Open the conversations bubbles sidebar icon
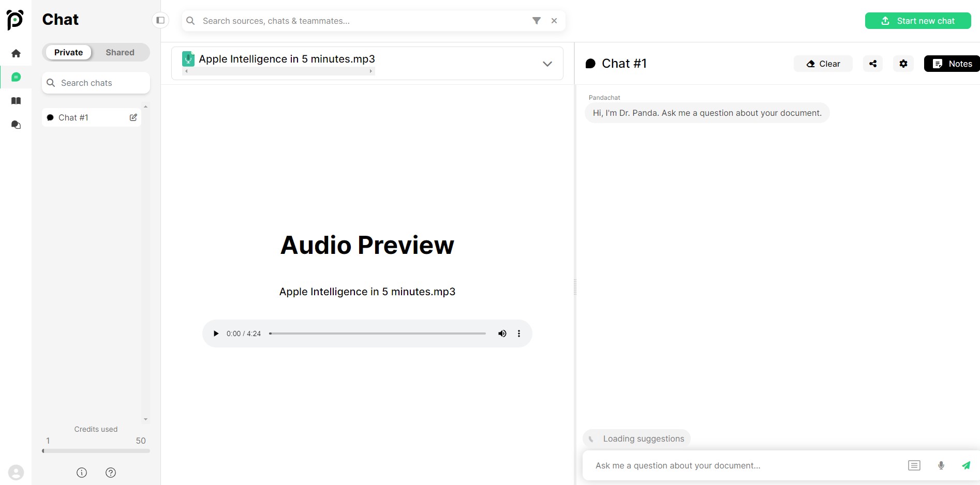Viewport: 980px width, 485px height. tap(16, 125)
